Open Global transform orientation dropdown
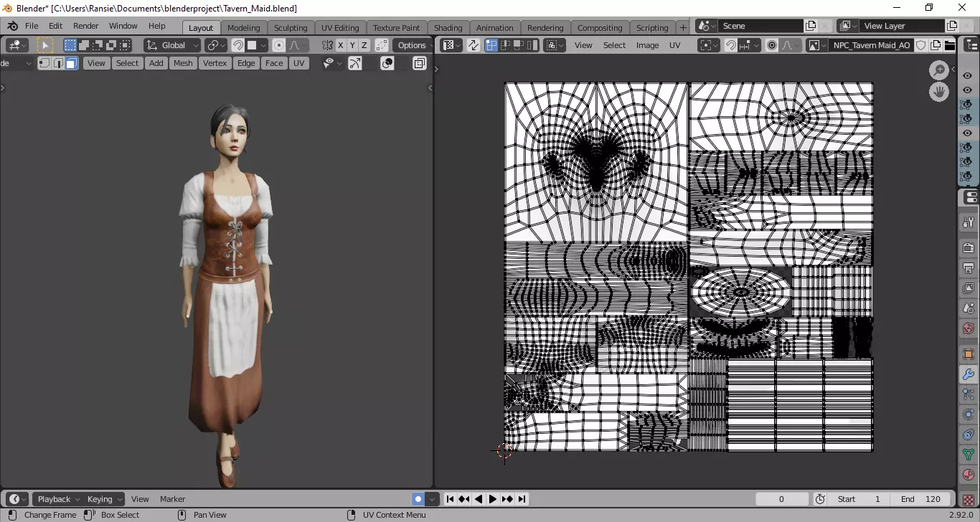This screenshot has height=522, width=980. (x=172, y=45)
